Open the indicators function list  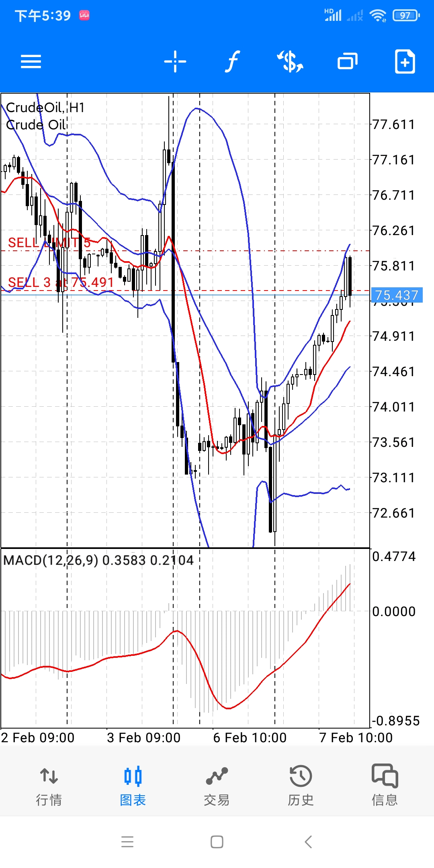(232, 61)
